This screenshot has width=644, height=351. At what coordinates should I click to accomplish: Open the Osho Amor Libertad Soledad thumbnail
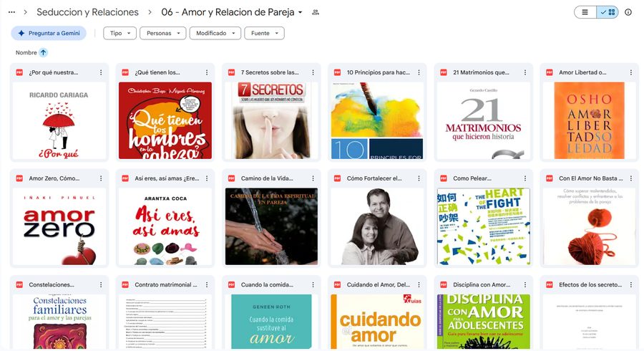click(x=590, y=120)
